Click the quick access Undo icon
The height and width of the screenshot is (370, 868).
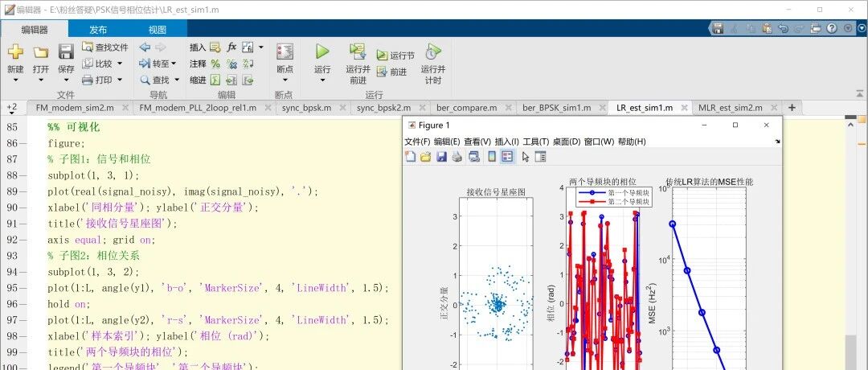point(783,28)
